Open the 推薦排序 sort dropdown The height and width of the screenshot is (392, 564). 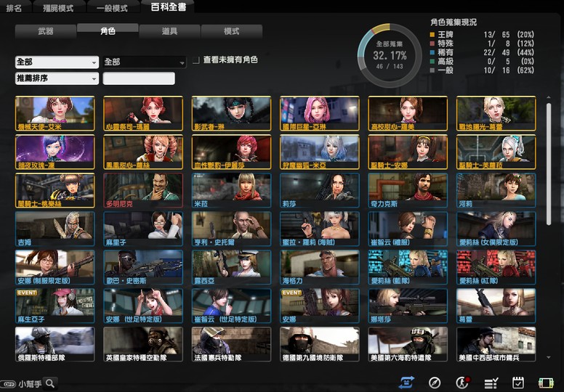57,78
